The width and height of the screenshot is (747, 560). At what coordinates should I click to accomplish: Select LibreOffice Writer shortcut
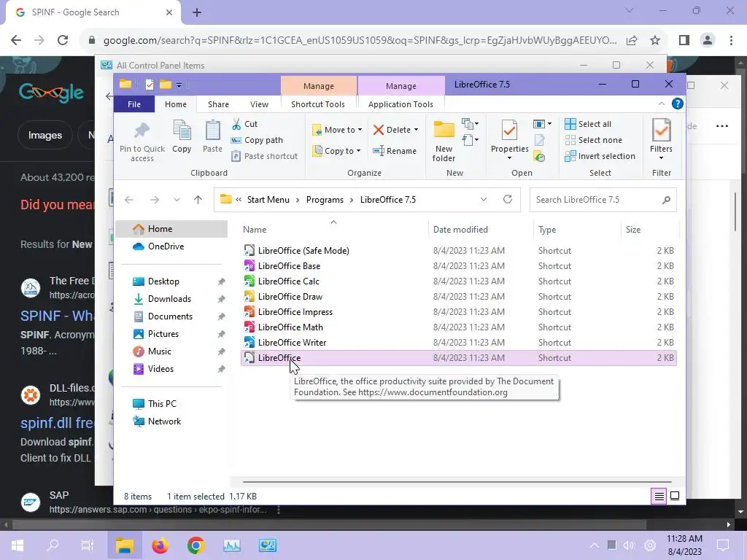(x=292, y=343)
